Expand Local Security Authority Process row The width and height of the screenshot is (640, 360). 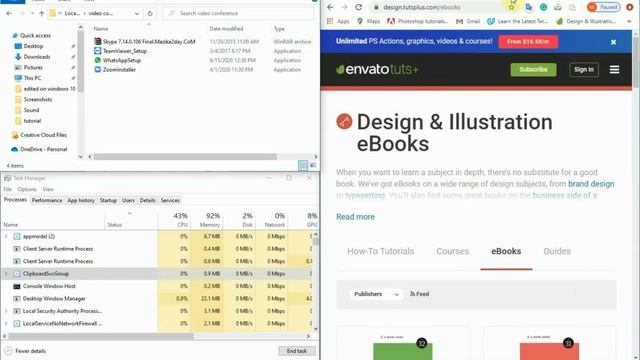6,311
